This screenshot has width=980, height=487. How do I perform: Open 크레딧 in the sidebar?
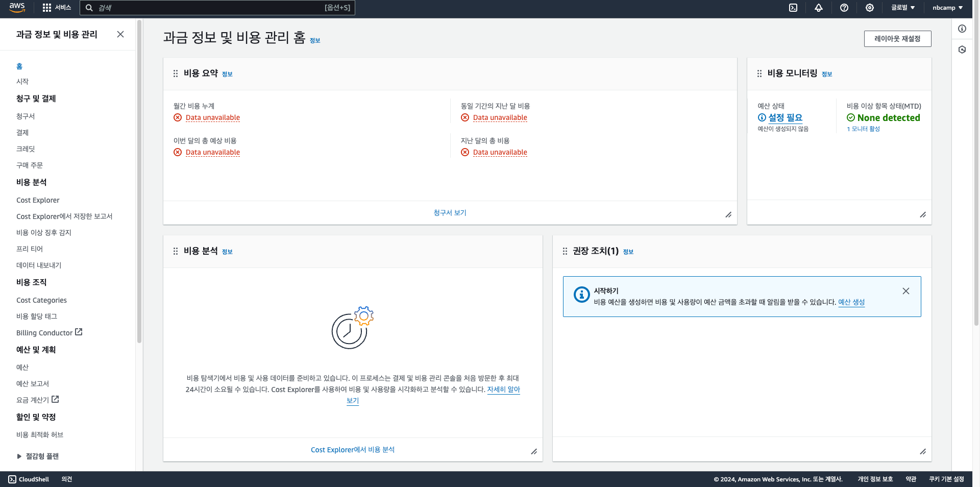pyautogui.click(x=26, y=149)
